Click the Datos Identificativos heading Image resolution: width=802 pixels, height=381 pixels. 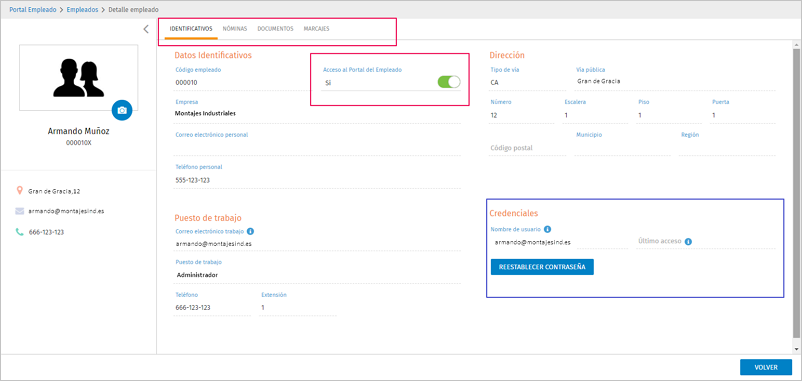click(x=213, y=55)
